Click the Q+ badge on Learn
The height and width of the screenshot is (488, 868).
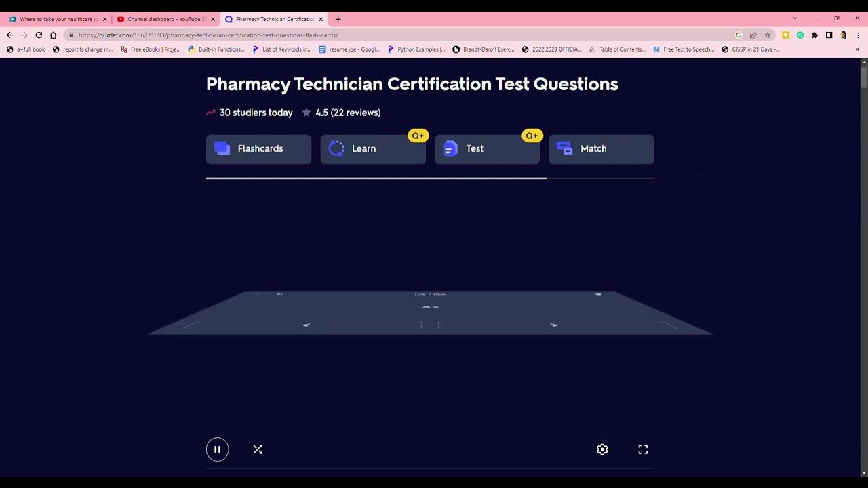pyautogui.click(x=418, y=136)
